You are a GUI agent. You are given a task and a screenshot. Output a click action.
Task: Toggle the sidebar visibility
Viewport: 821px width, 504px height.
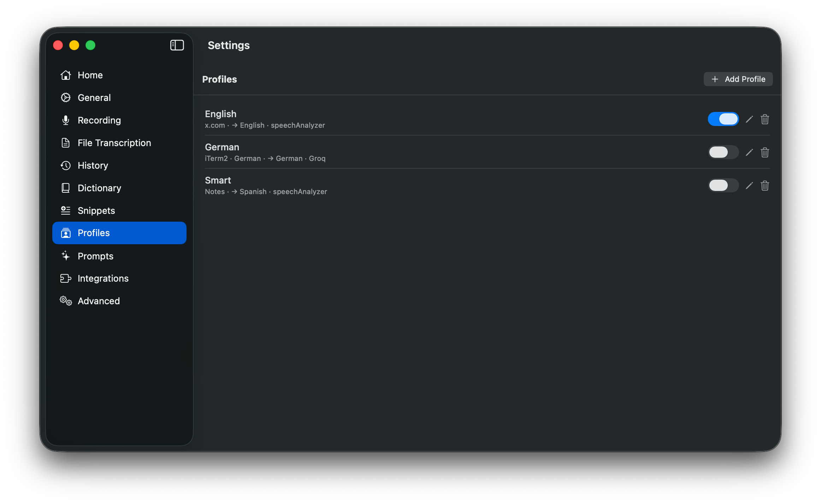tap(177, 45)
